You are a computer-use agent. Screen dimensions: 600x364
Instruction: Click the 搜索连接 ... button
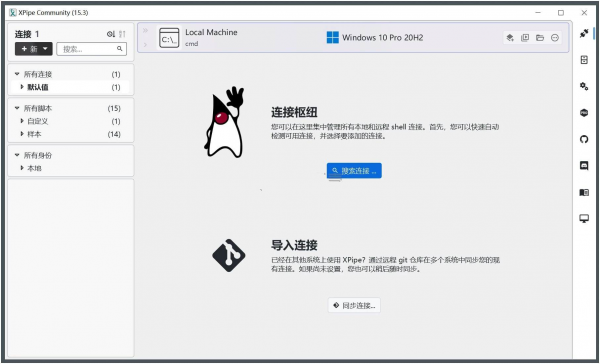(354, 171)
